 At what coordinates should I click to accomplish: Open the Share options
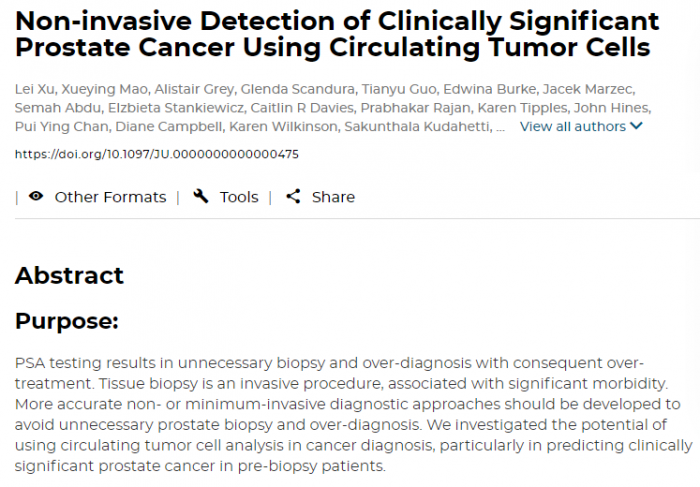[333, 197]
